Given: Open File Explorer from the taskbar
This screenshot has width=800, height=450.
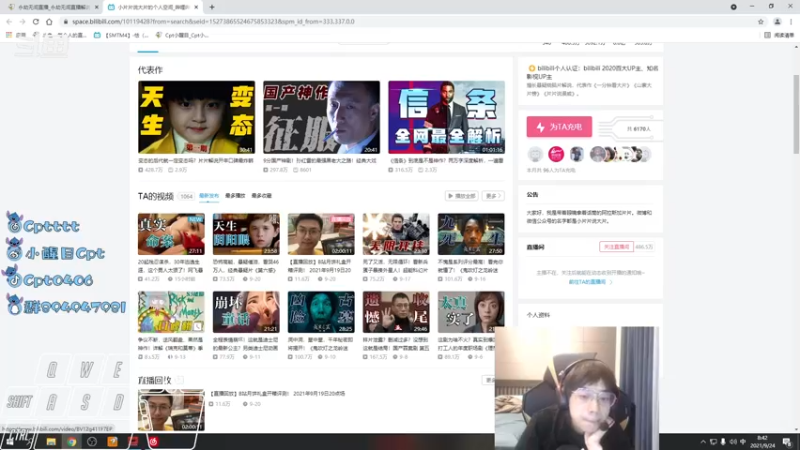Looking at the screenshot, I should (51, 442).
